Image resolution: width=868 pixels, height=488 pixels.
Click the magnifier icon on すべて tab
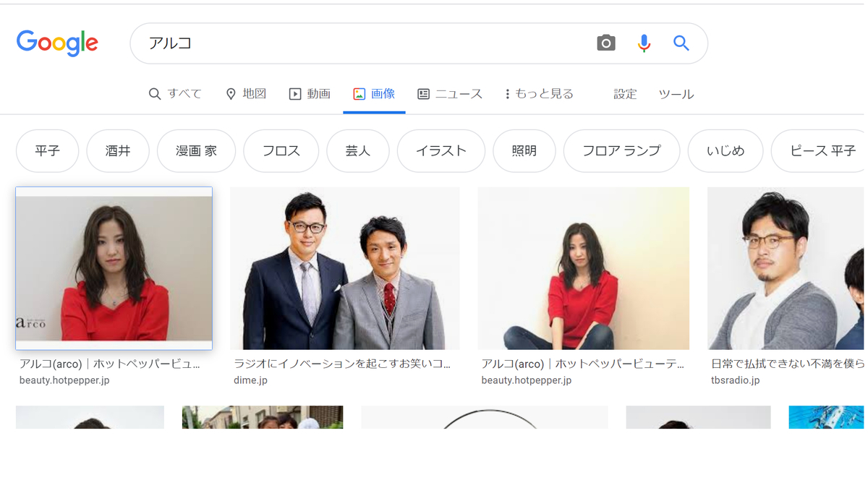tap(154, 94)
